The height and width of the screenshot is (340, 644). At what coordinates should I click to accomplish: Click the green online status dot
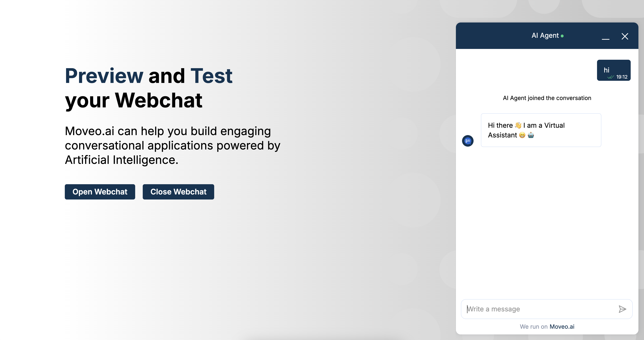(x=562, y=36)
